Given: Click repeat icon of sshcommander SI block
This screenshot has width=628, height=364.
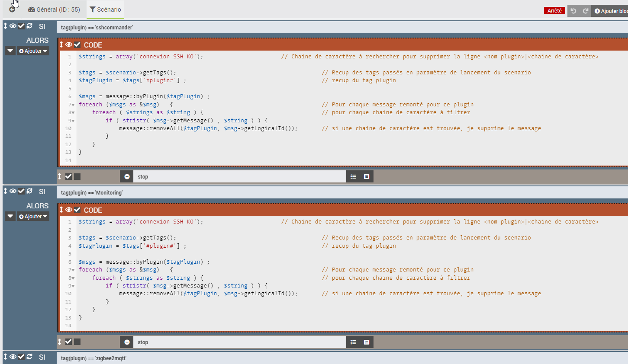Looking at the screenshot, I should [x=29, y=26].
